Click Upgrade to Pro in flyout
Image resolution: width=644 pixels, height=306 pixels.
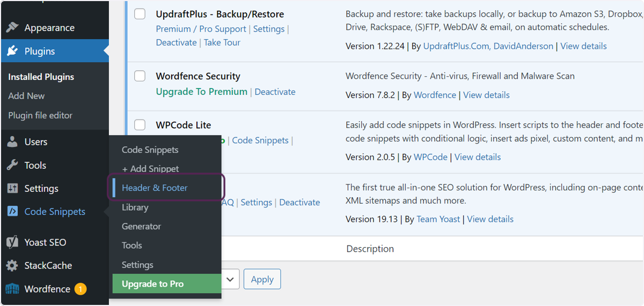167,284
